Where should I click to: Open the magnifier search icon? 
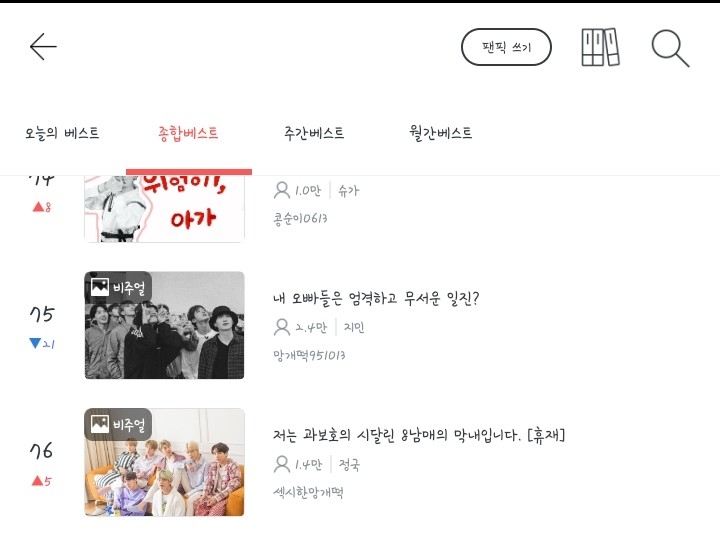(670, 48)
